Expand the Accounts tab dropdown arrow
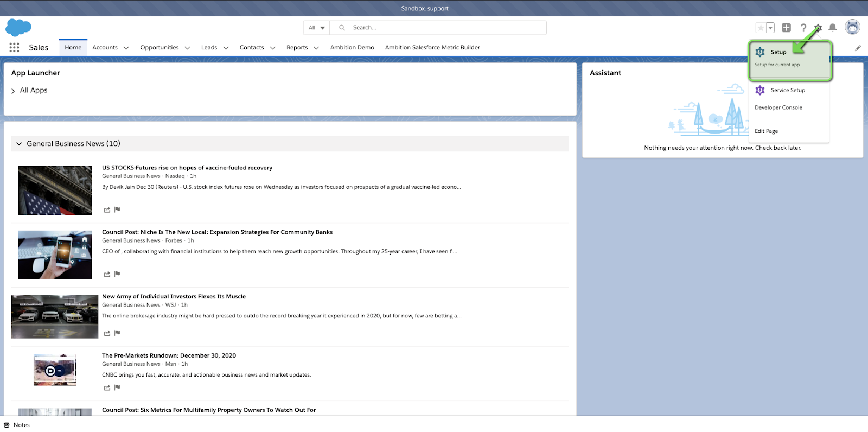 [126, 48]
